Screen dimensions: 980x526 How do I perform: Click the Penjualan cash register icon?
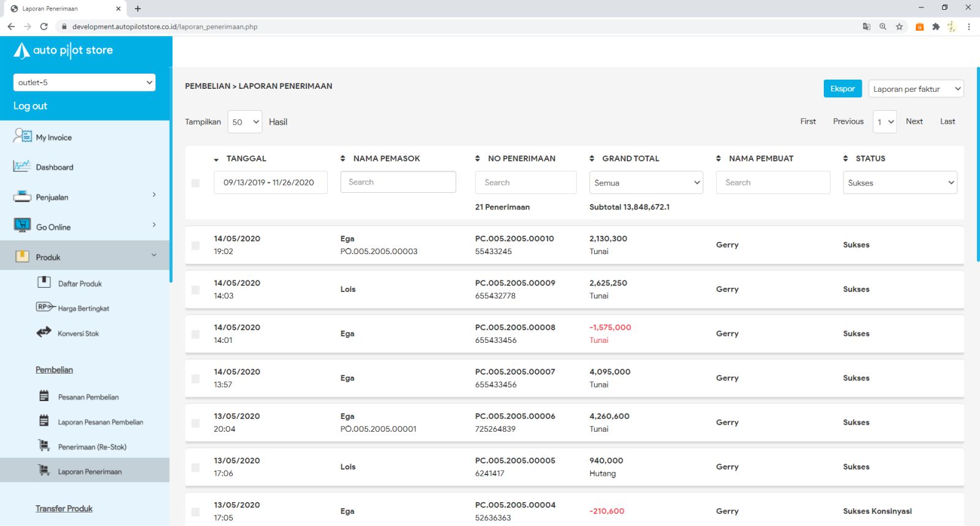[22, 197]
